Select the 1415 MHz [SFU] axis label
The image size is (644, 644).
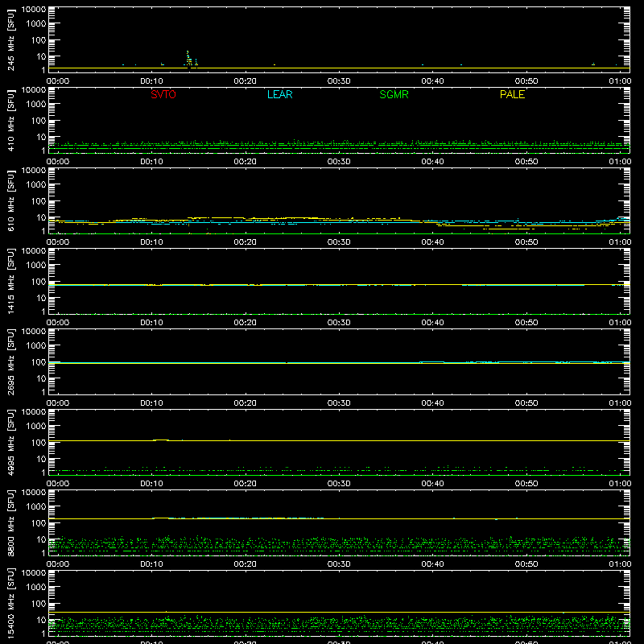10,281
